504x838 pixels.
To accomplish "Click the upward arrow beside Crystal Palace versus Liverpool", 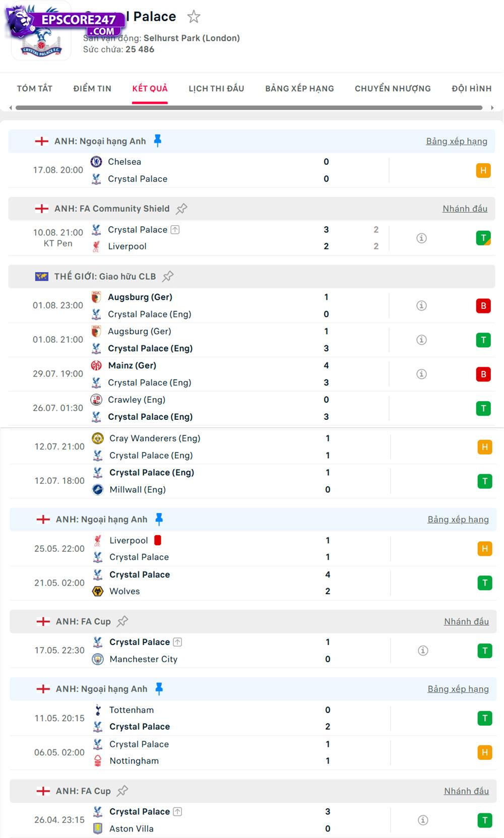I will coord(175,229).
